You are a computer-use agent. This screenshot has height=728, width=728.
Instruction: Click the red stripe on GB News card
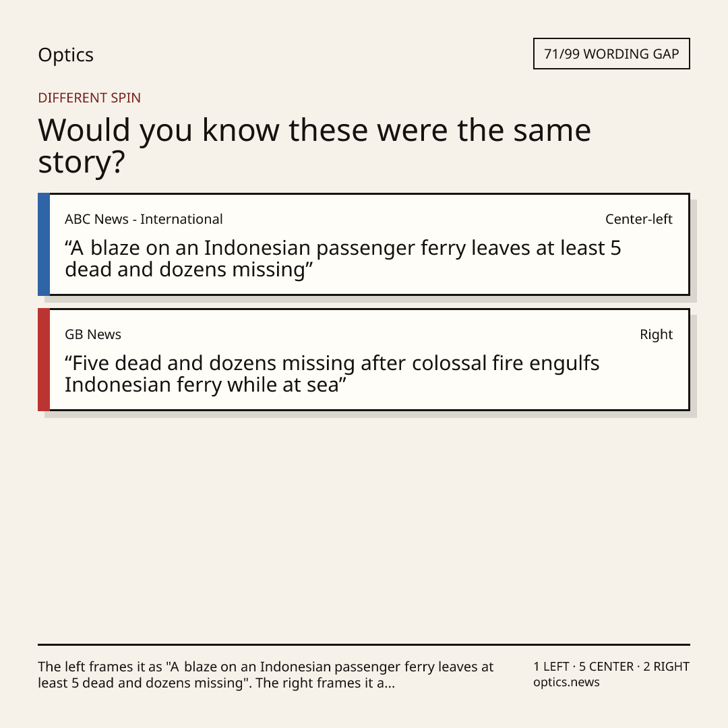point(44,359)
